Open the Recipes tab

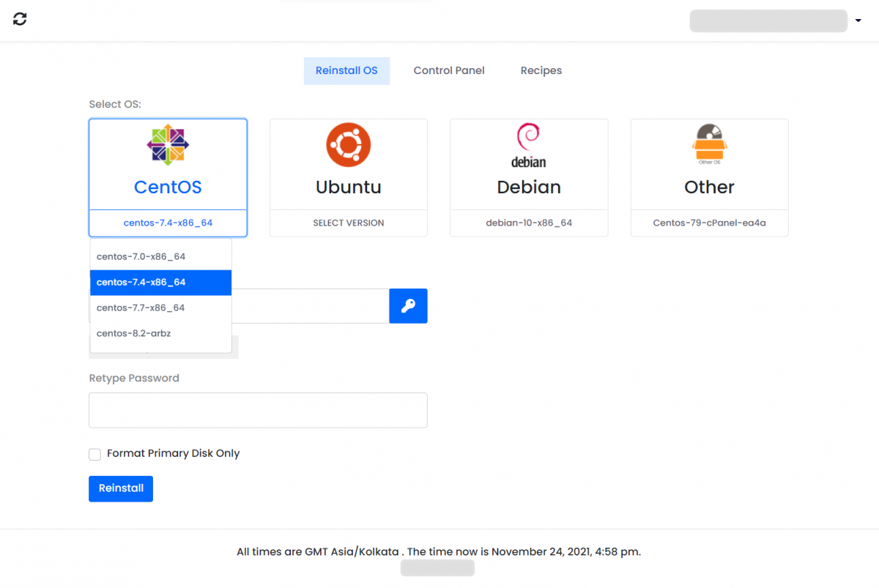coord(541,70)
